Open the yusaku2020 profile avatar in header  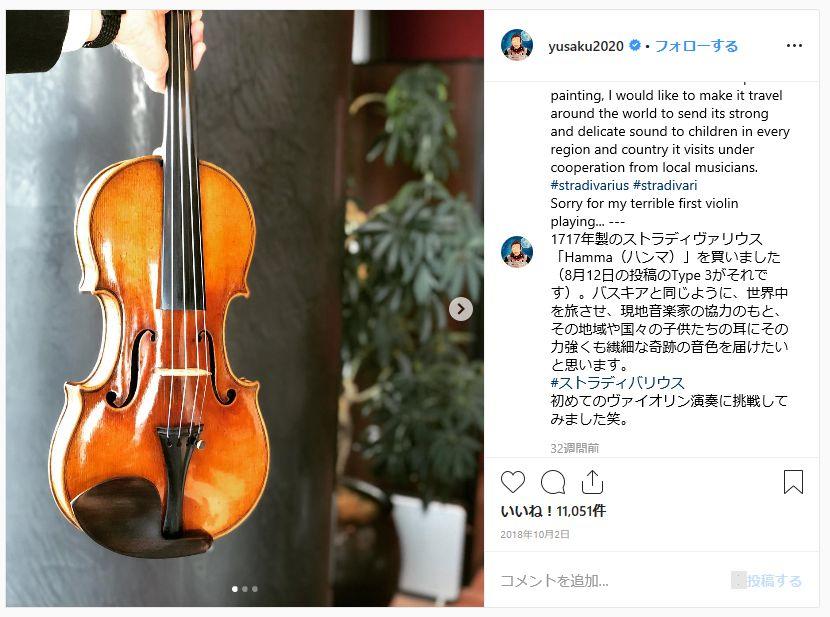click(517, 46)
